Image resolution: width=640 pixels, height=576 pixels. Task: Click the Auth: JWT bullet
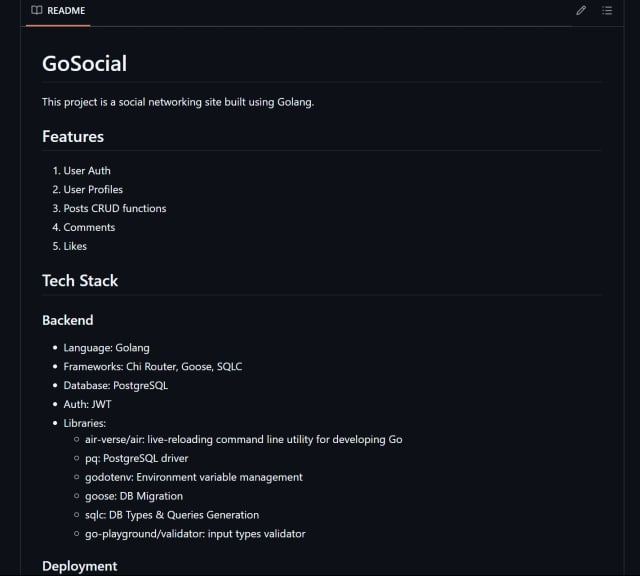(x=88, y=404)
